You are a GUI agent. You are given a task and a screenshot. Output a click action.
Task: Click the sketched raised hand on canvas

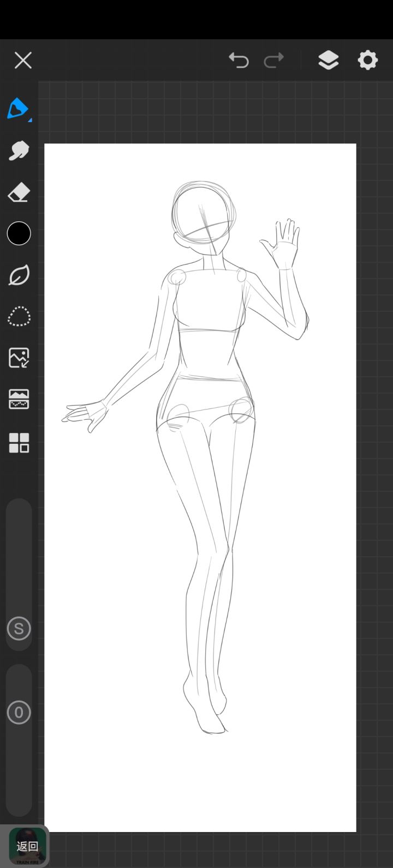281,244
